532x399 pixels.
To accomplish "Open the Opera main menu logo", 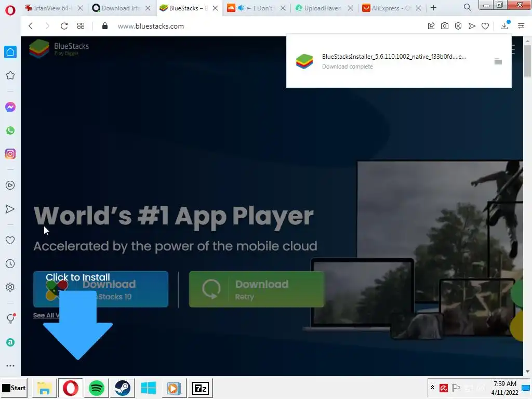I will pos(10,10).
